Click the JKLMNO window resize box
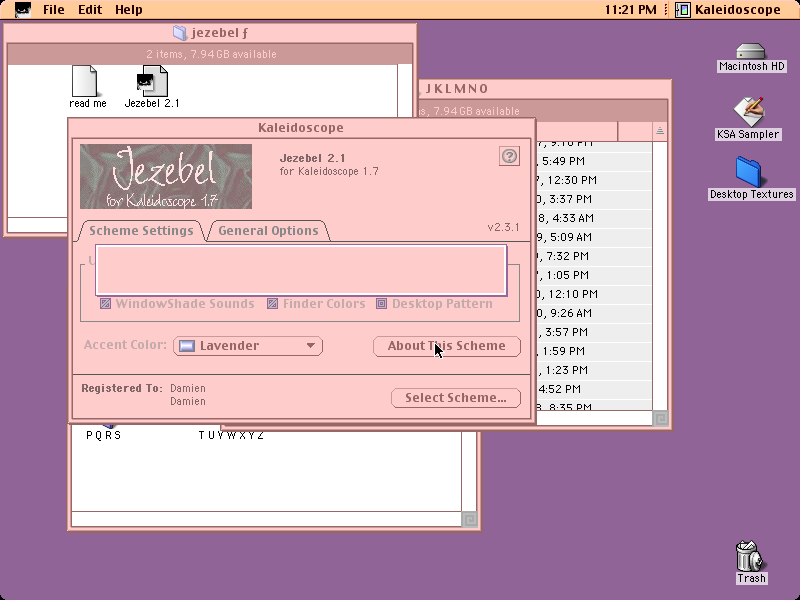The width and height of the screenshot is (800, 600). point(660,418)
